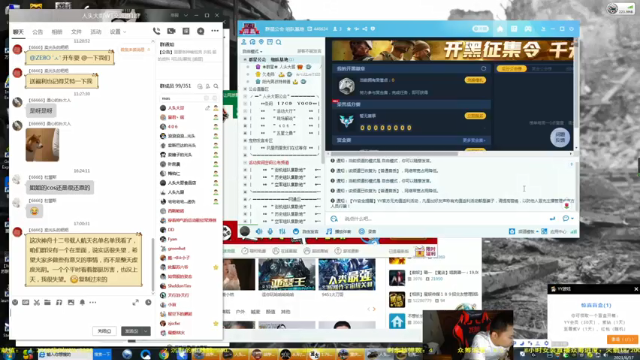This screenshot has width=640, height=360.
Task: Open the send button dropdown arrow
Action: [x=146, y=331]
